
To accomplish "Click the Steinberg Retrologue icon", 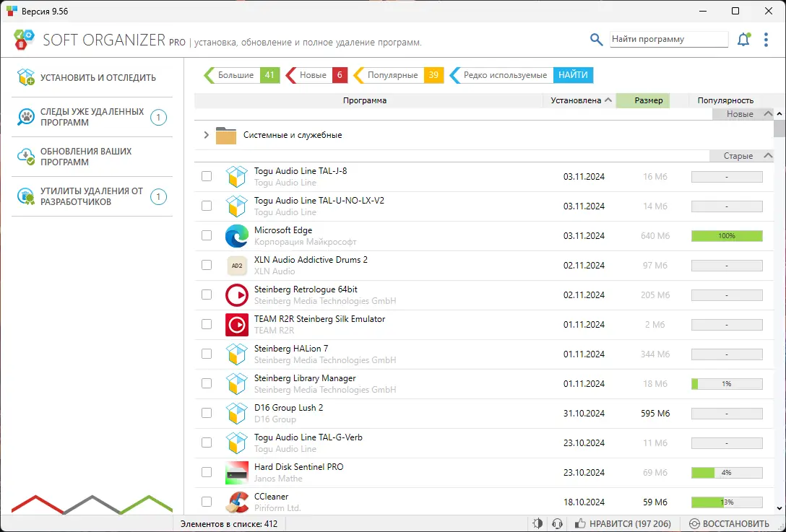I will pyautogui.click(x=237, y=295).
